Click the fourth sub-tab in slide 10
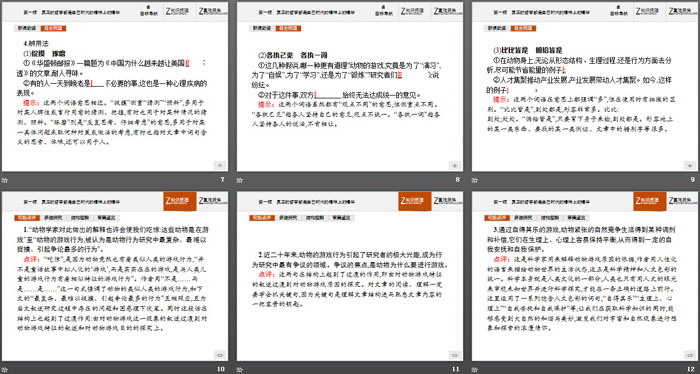 (x=107, y=218)
